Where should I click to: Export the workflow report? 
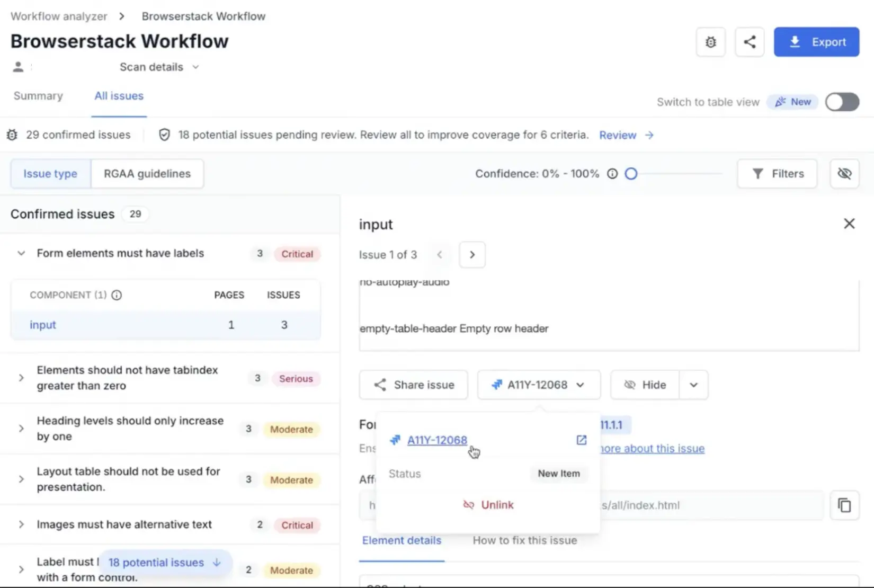click(x=816, y=42)
